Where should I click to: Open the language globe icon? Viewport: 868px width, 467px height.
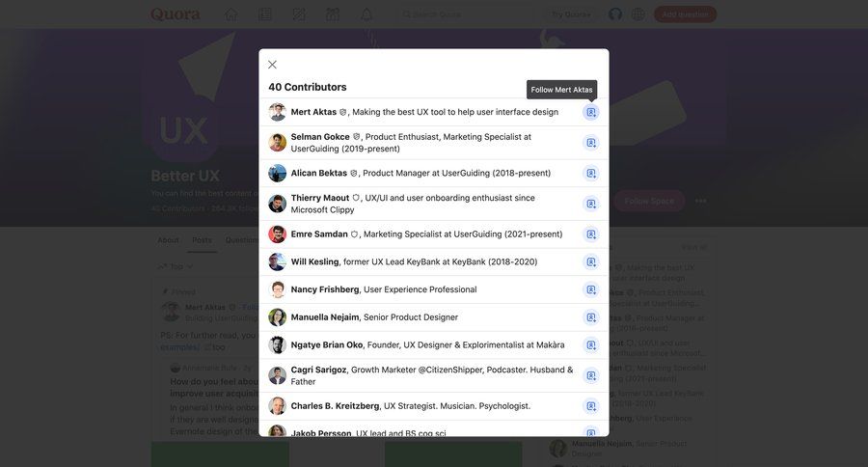[x=638, y=14]
